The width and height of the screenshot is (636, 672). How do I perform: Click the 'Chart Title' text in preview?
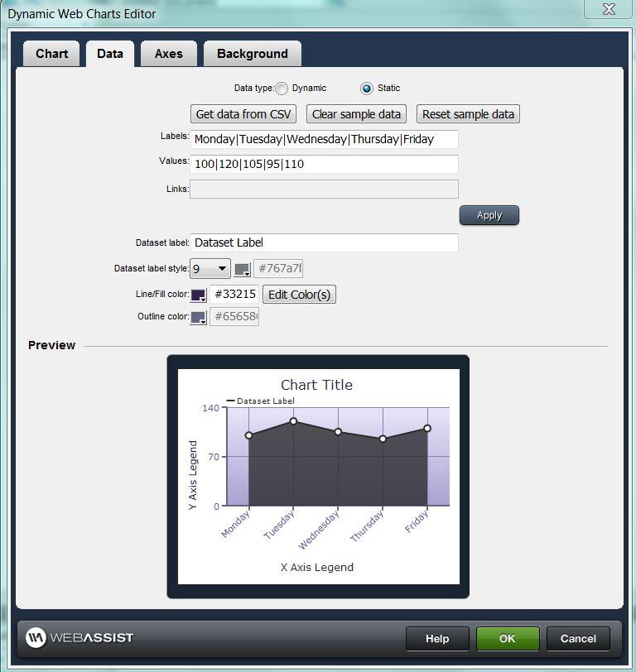click(x=316, y=385)
